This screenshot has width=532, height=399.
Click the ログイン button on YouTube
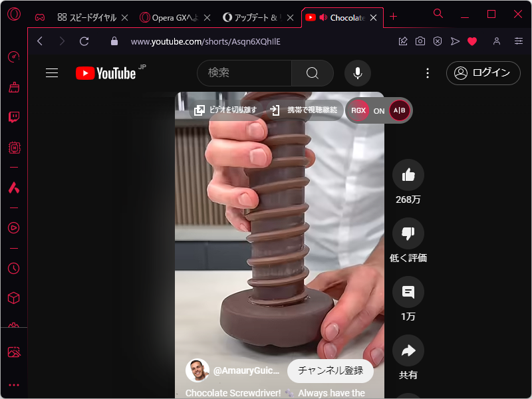tap(483, 73)
